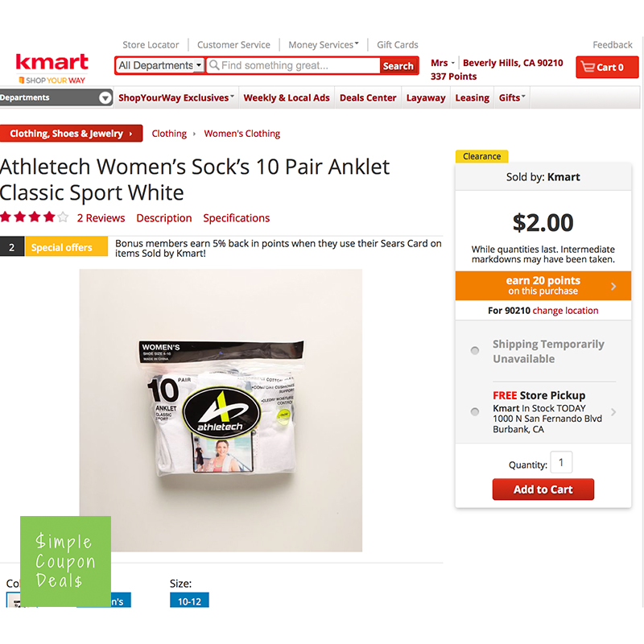Click the change location link

click(566, 311)
